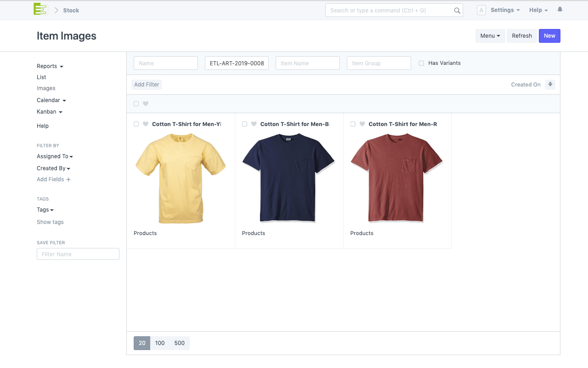Screen dimensions: 588x368
Task: Set page size to 100
Action: (x=160, y=343)
